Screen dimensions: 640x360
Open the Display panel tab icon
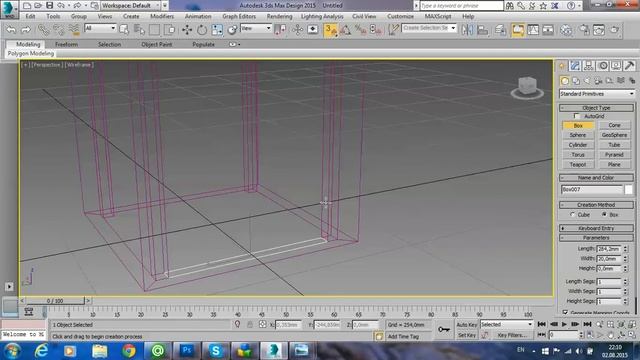tap(616, 65)
